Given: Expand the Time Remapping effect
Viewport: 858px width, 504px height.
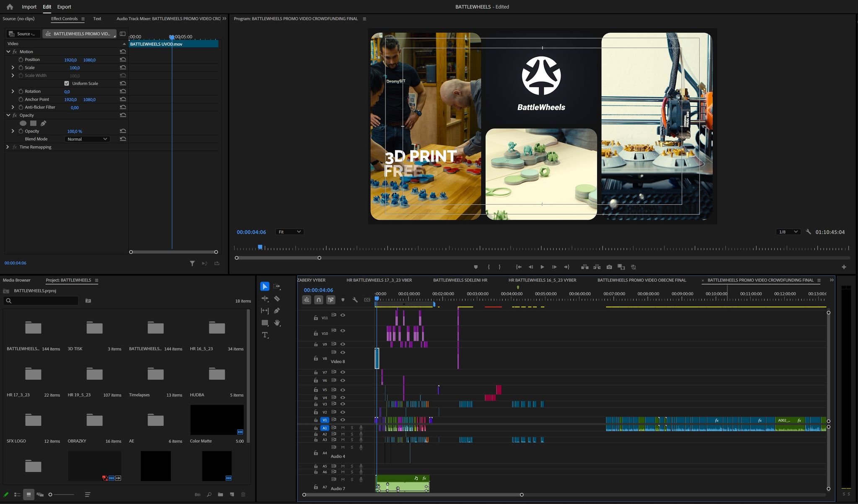Looking at the screenshot, I should 8,147.
